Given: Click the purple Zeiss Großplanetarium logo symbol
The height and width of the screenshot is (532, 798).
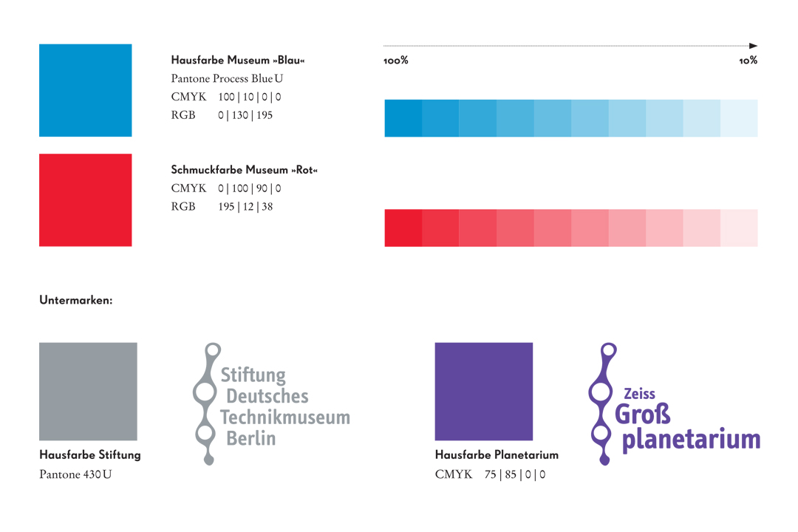Looking at the screenshot, I should (x=603, y=403).
